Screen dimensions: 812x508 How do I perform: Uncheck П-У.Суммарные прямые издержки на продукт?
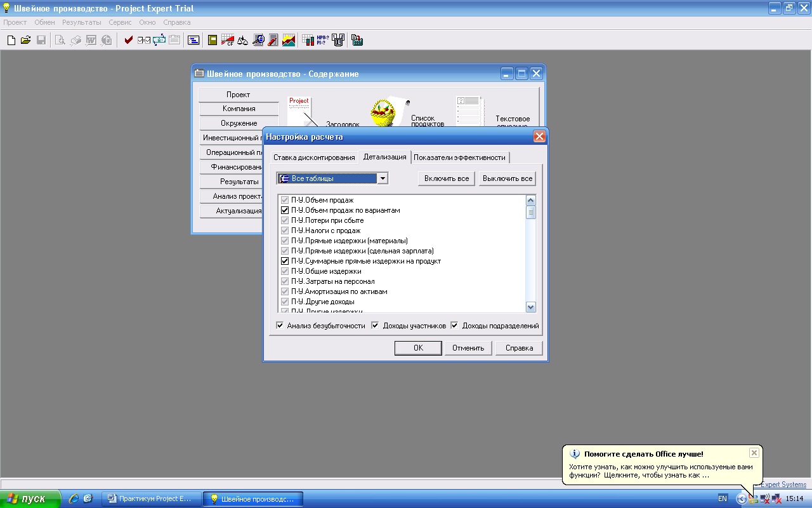[285, 261]
